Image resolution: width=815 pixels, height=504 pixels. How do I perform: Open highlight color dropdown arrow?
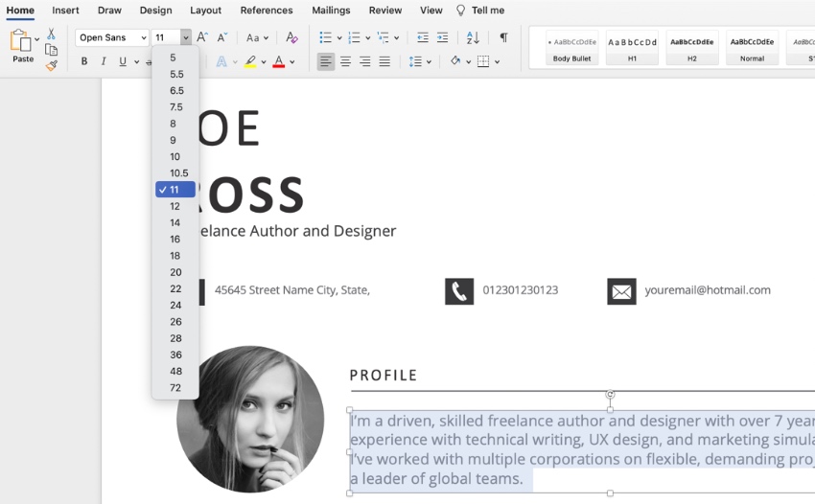[x=264, y=62]
